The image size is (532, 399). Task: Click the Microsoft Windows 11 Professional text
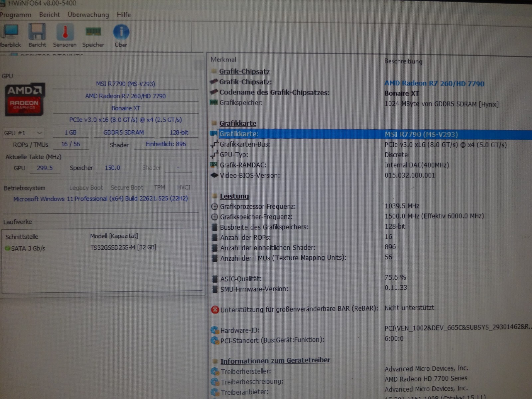coord(100,199)
